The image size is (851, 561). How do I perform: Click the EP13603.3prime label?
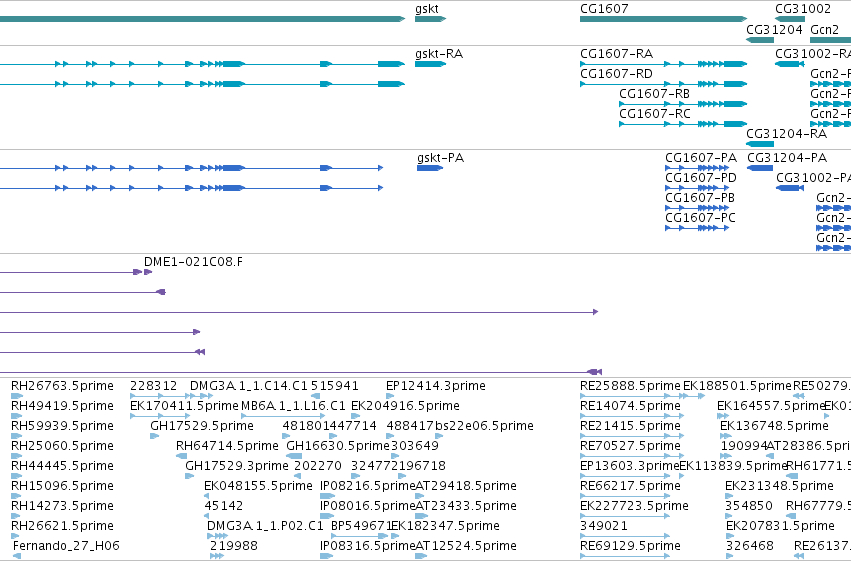point(630,466)
